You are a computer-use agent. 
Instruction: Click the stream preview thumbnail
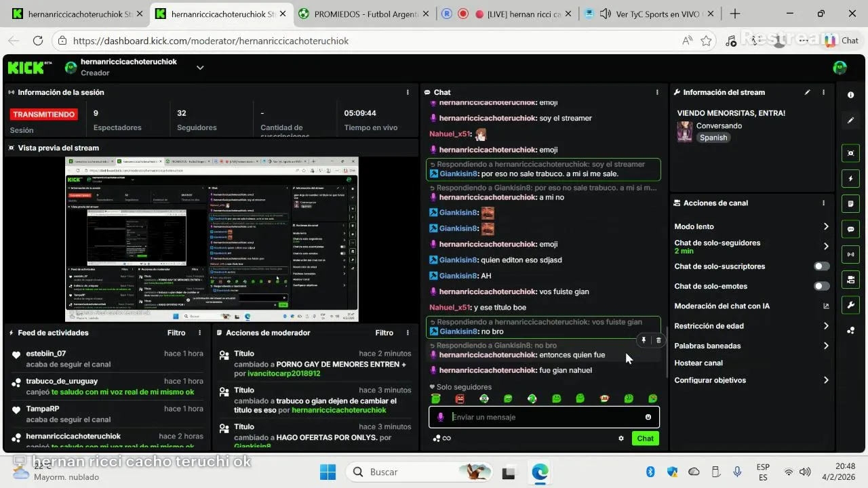pyautogui.click(x=212, y=239)
